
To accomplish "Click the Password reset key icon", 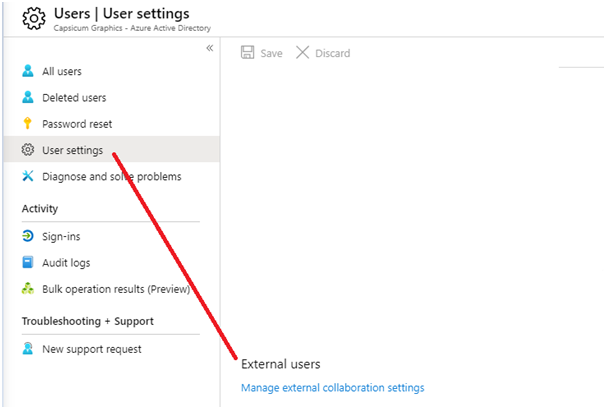I will pos(27,123).
